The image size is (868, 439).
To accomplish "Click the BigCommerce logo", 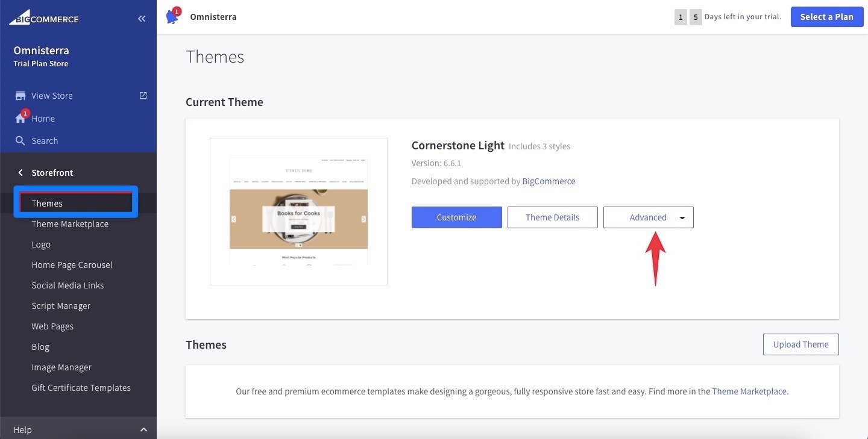I will pyautogui.click(x=43, y=17).
